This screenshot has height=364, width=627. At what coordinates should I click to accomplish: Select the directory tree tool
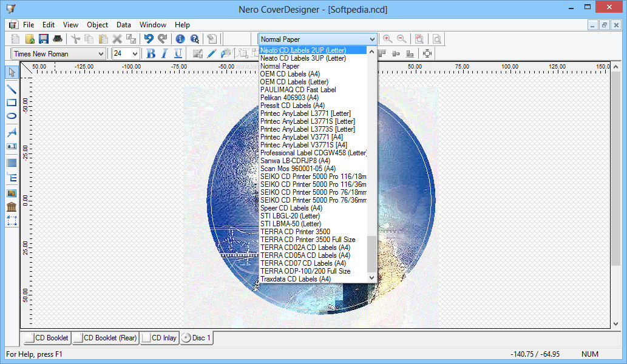click(x=12, y=177)
